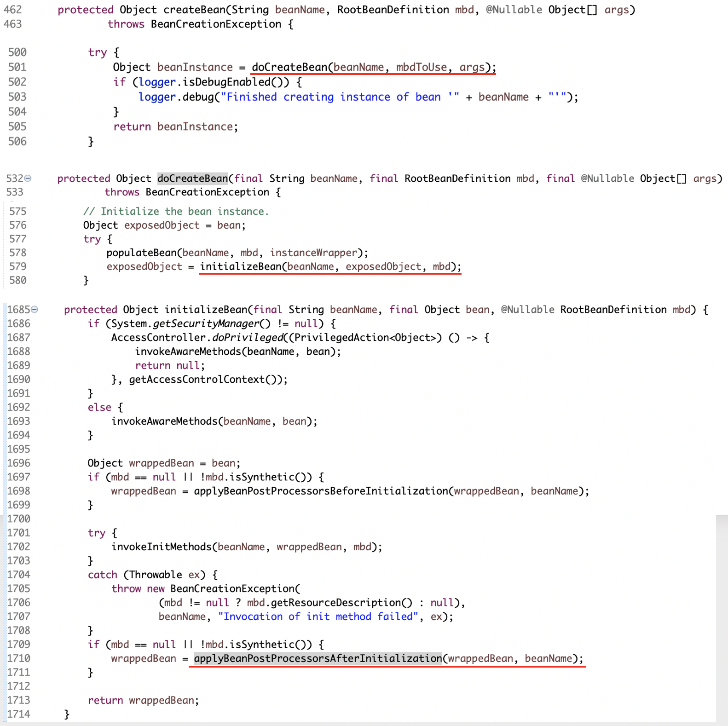Click line number 500 in the gutter
728x726 pixels.
(x=17, y=52)
